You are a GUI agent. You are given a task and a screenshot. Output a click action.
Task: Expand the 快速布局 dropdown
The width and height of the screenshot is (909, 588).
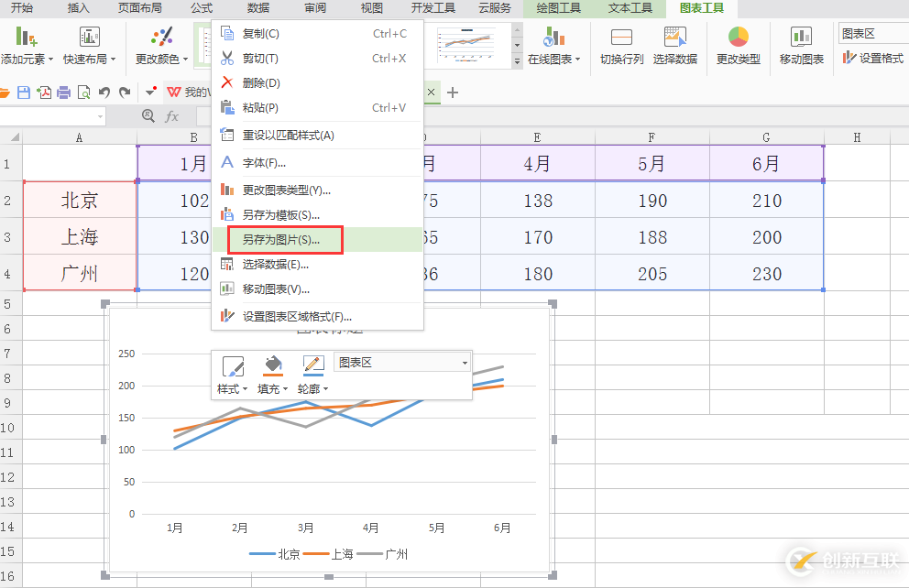point(89,59)
